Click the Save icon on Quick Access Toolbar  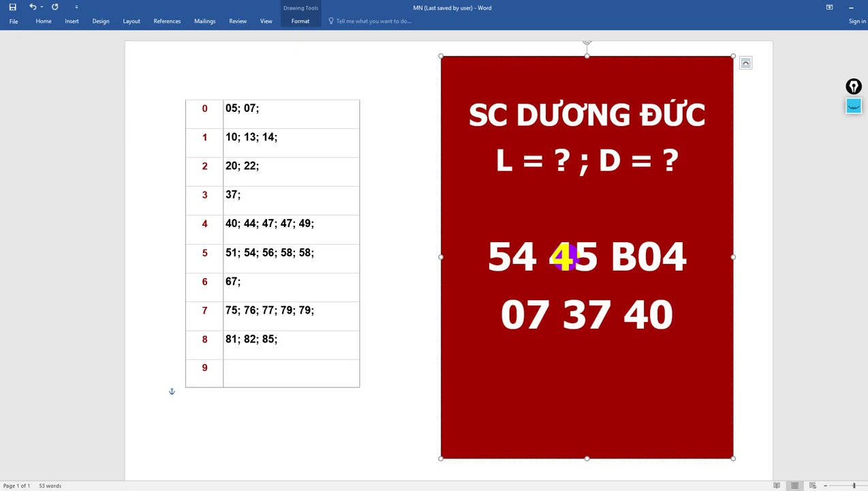click(x=13, y=8)
